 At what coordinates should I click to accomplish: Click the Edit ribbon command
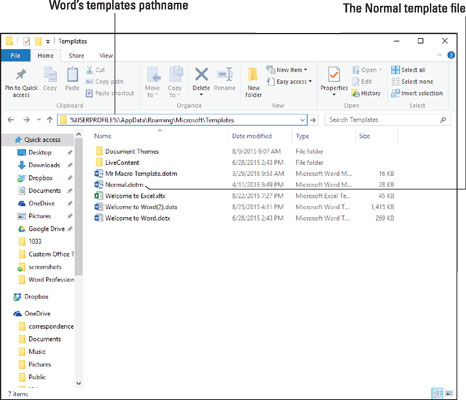pyautogui.click(x=362, y=82)
